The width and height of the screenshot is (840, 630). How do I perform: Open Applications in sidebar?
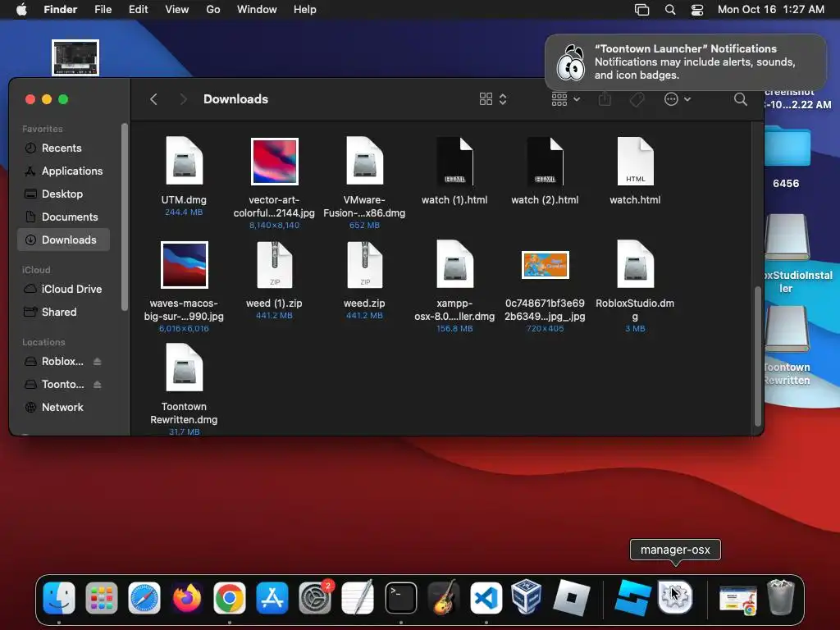point(63,171)
